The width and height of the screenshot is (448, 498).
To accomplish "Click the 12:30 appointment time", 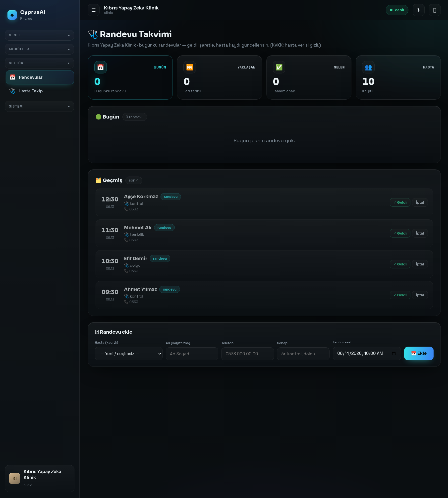I will coord(110,199).
